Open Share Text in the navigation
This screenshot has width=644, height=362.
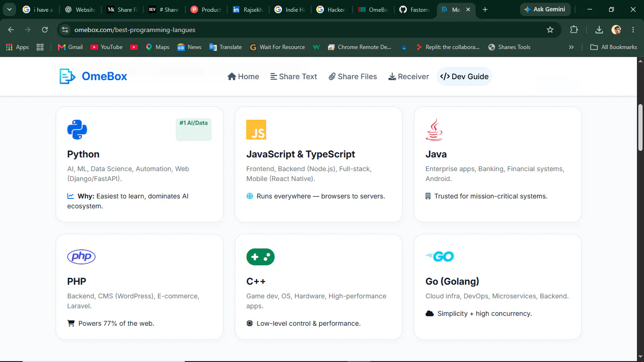pyautogui.click(x=293, y=76)
